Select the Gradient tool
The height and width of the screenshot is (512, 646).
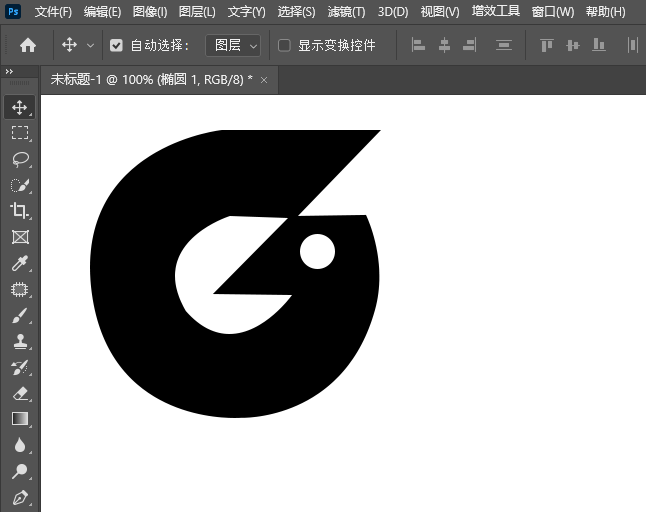point(19,419)
